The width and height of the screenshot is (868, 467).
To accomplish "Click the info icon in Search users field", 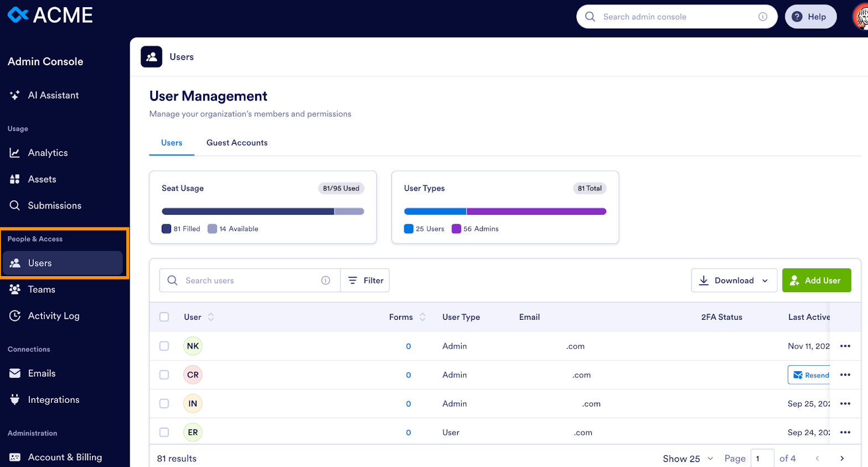I will pyautogui.click(x=325, y=281).
